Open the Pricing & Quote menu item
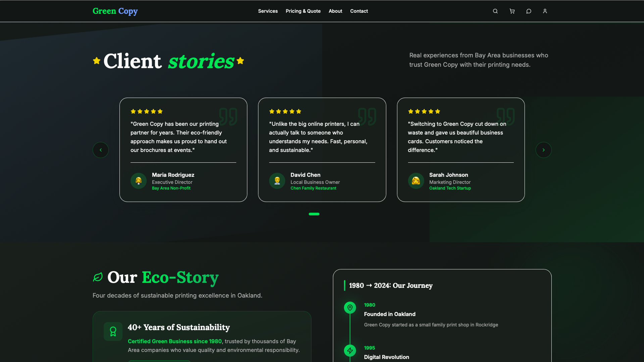This screenshot has height=362, width=644. pos(303,11)
